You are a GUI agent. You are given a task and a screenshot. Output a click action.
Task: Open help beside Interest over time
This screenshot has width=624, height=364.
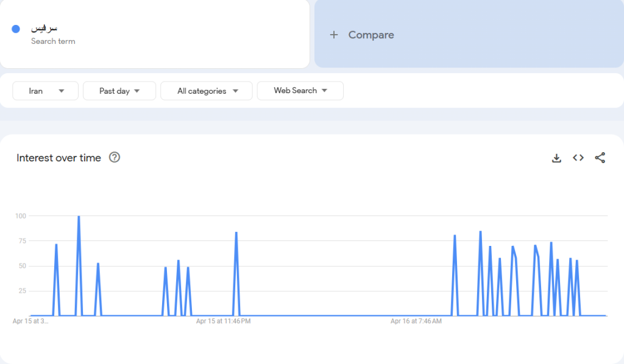tap(115, 157)
